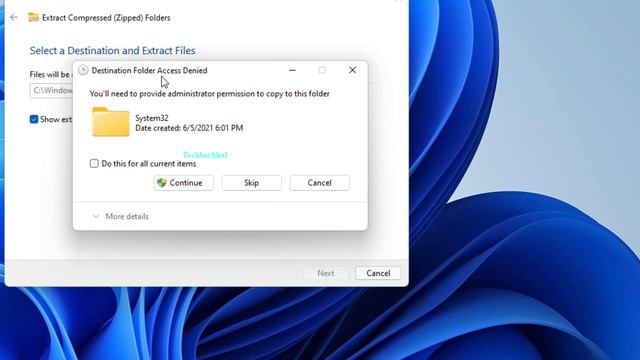Screen dimensions: 640x360
Task: Click the clock icon in dialog title
Action: click(83, 70)
